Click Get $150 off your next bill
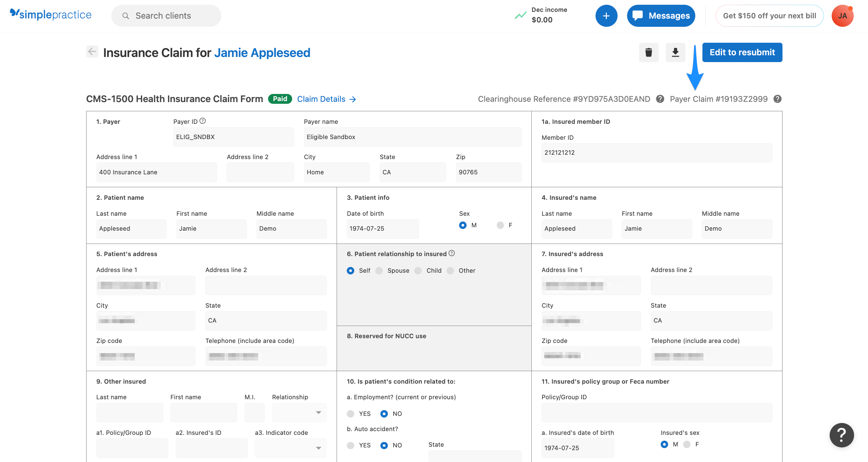Screen dimensions: 868x462 tap(769, 15)
